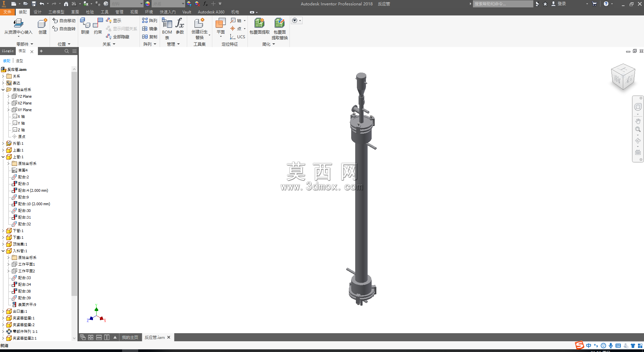This screenshot has height=352, width=644.
Task: Close the 反应管.iam document tab
Action: coord(169,337)
